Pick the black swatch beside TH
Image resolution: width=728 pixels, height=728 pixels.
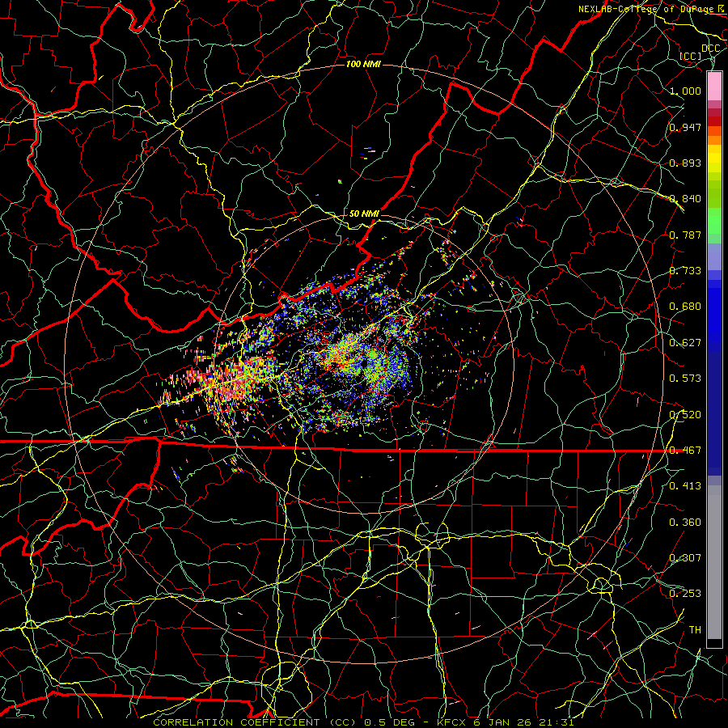[714, 643]
